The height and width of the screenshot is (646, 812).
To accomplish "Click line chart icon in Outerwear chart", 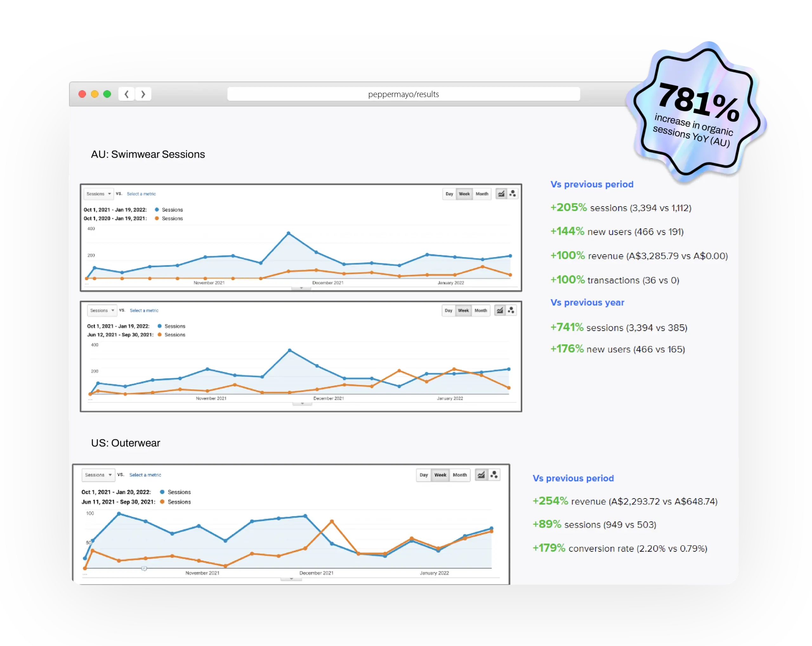I will 481,475.
